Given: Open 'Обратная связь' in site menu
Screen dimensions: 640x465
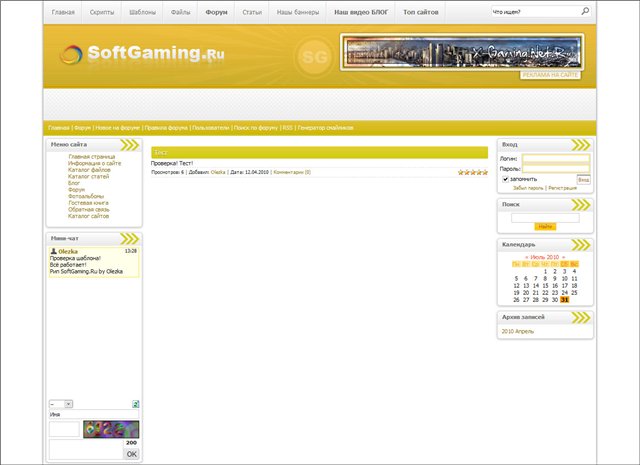Looking at the screenshot, I should pos(89,209).
